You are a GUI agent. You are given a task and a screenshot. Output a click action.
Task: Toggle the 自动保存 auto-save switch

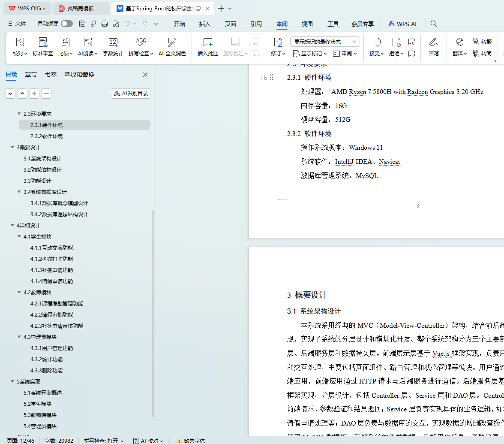[x=67, y=24]
